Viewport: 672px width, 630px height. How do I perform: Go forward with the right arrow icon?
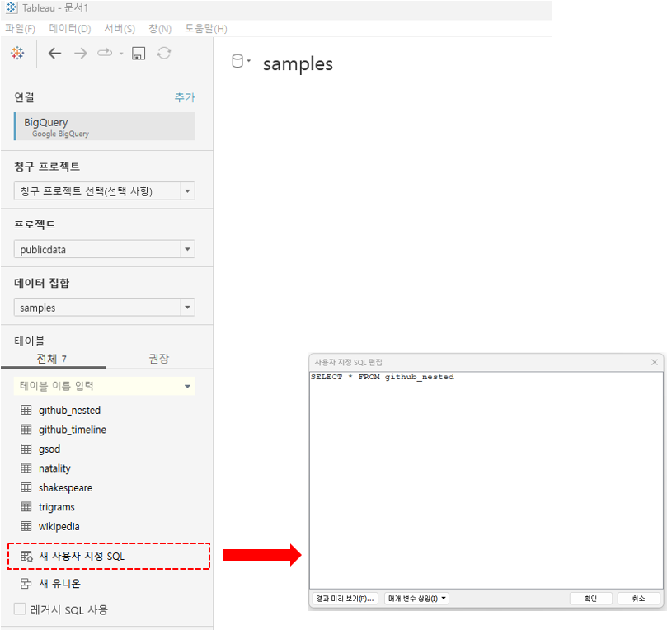pyautogui.click(x=80, y=53)
